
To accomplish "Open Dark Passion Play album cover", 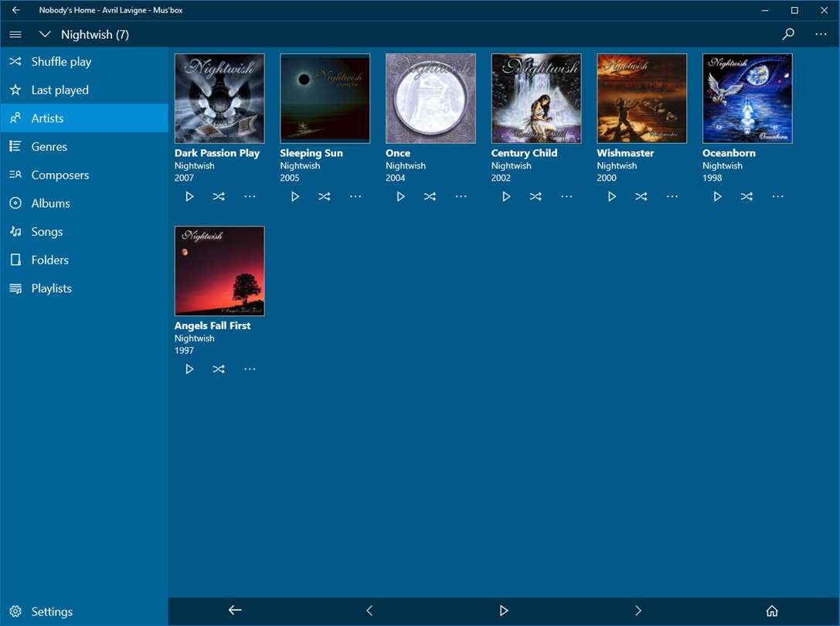I will (219, 98).
